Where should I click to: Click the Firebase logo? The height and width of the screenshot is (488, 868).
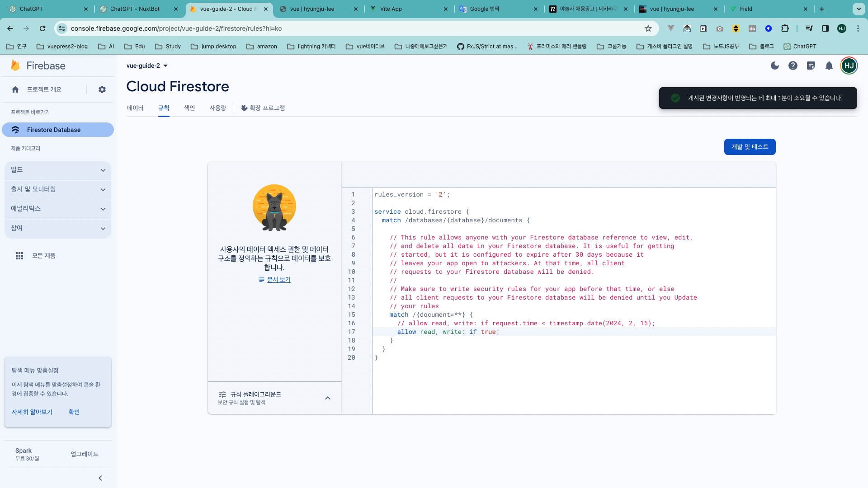pos(38,66)
